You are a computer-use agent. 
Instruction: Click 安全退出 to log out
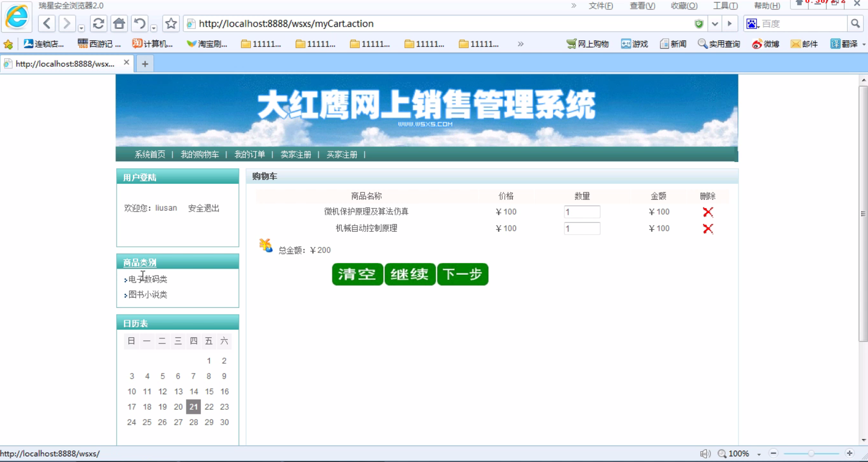204,208
